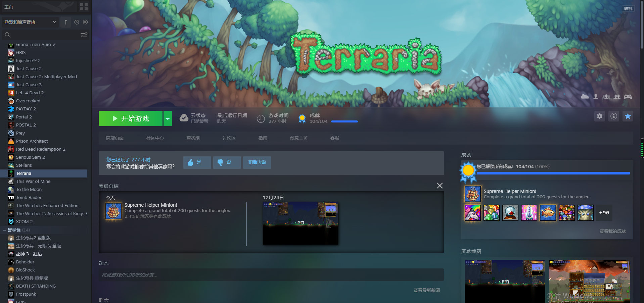Open the 社区中心 tab
The width and height of the screenshot is (644, 303).
point(155,138)
